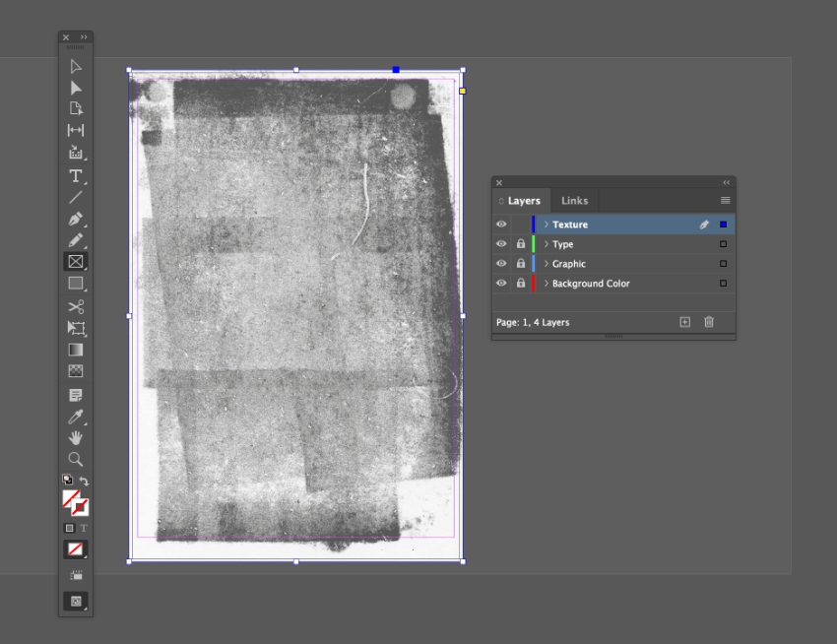The height and width of the screenshot is (644, 837).
Task: Open the Layers panel menu
Action: (x=725, y=200)
